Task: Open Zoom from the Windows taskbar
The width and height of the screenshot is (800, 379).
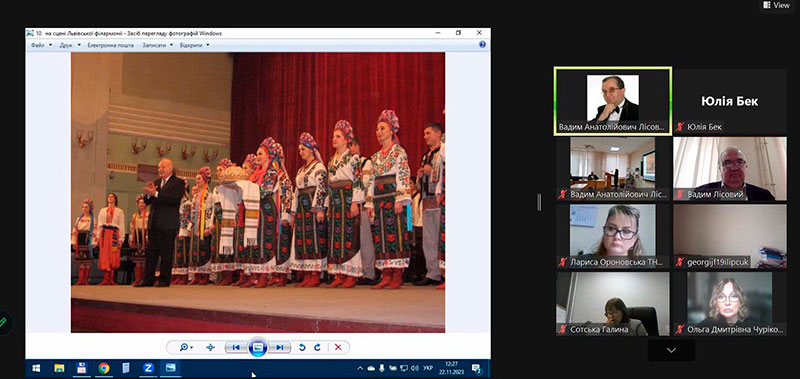Action: click(x=148, y=368)
